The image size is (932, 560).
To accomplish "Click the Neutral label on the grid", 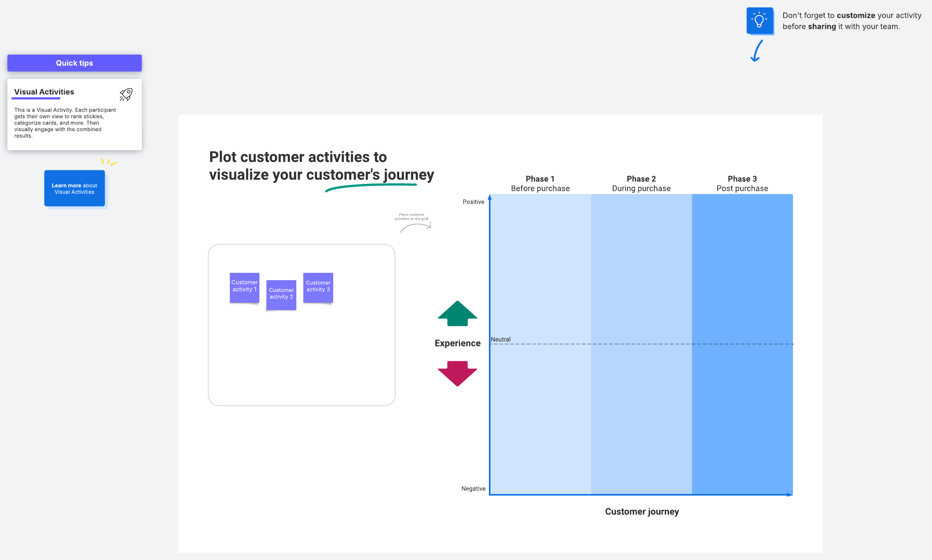I will click(501, 339).
